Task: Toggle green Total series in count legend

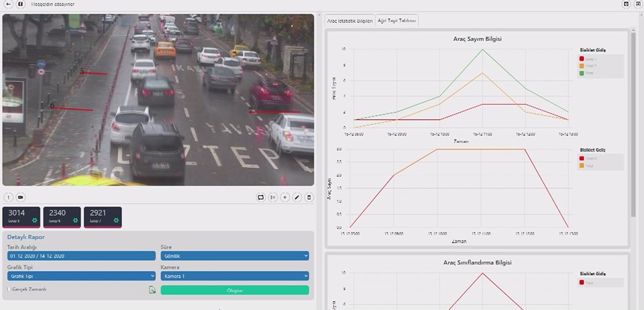Action: coord(582,73)
